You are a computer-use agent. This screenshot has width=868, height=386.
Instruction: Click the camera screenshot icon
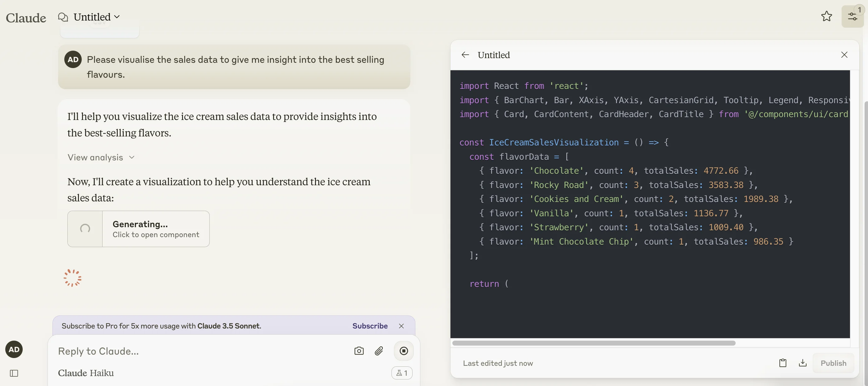pos(359,351)
